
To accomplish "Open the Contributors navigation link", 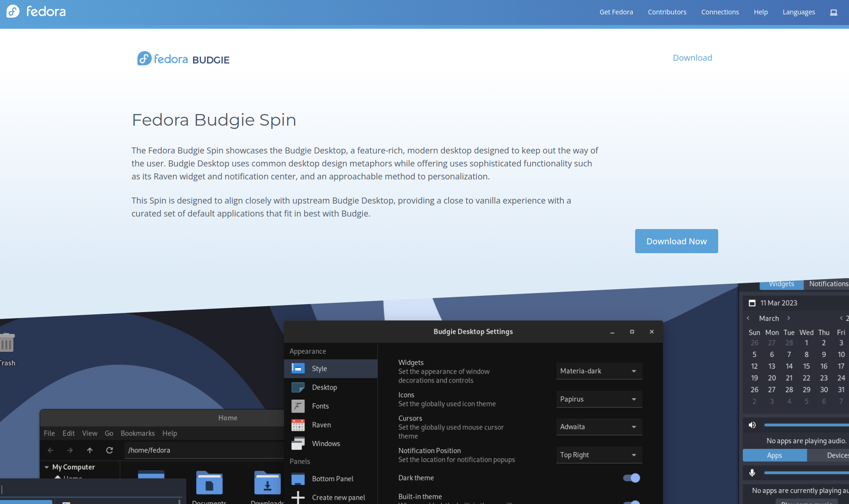I will pos(667,12).
